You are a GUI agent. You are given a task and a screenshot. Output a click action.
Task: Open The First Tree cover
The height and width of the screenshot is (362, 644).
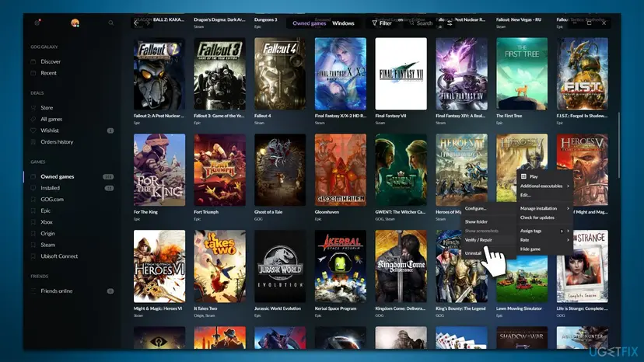522,74
